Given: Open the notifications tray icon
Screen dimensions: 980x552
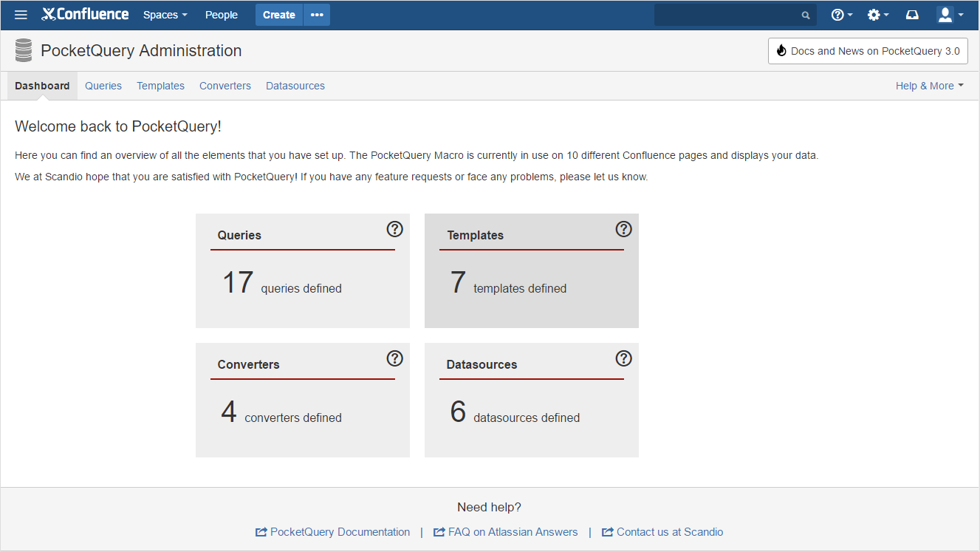Looking at the screenshot, I should tap(912, 15).
